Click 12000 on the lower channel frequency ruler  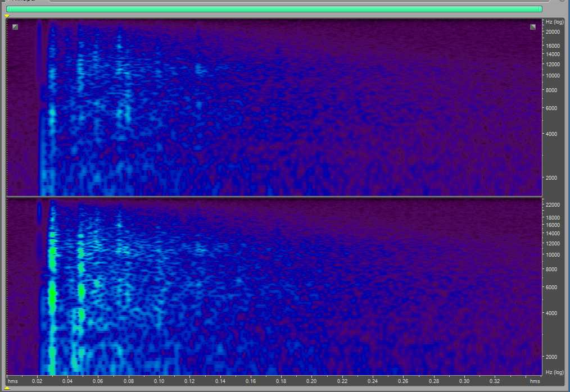point(553,244)
